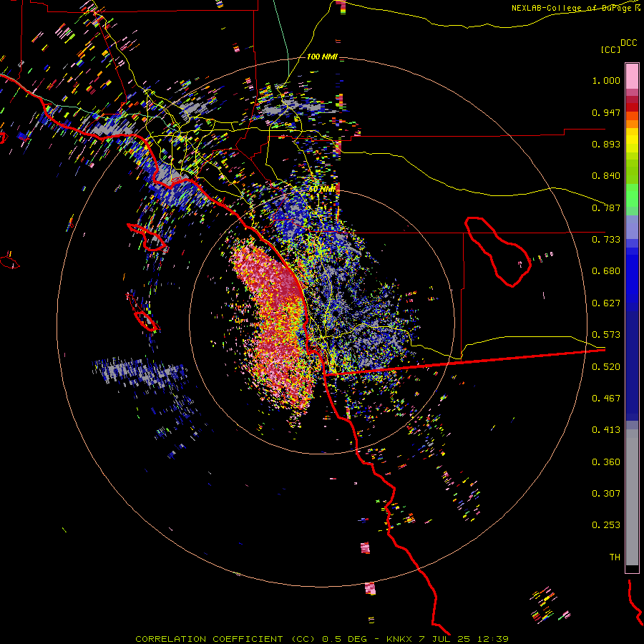Click the 0.413 scale value
Image resolution: width=644 pixels, height=644 pixels.
pyautogui.click(x=606, y=430)
